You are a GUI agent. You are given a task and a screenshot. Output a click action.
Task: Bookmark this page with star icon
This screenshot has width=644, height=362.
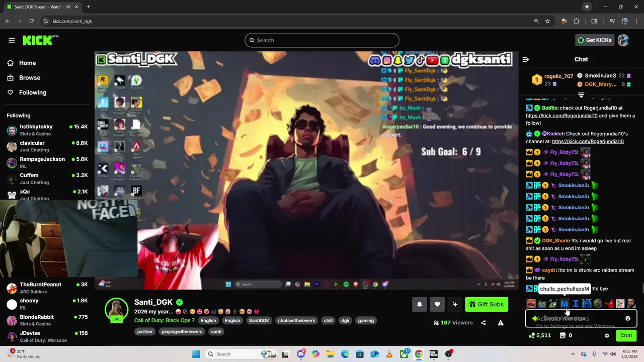pos(547,21)
